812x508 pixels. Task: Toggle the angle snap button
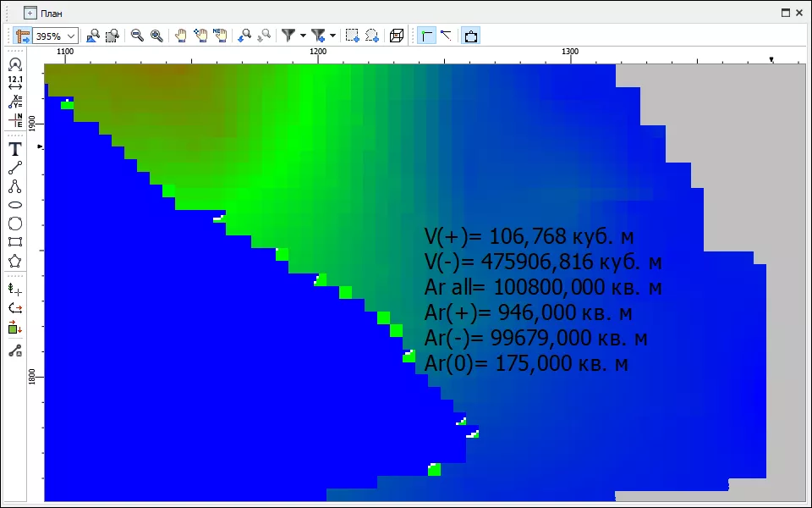[446, 36]
